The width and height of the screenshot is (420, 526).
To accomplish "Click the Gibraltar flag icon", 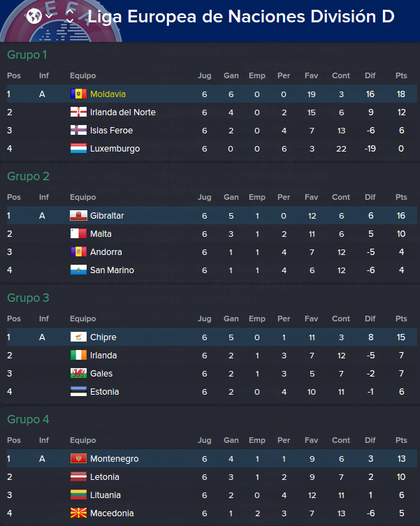I will point(78,216).
